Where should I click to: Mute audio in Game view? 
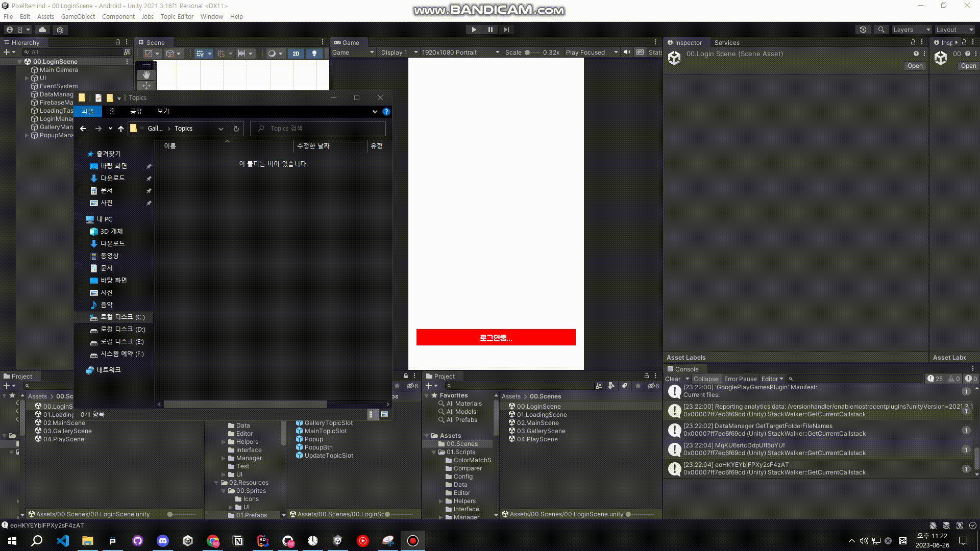[627, 52]
